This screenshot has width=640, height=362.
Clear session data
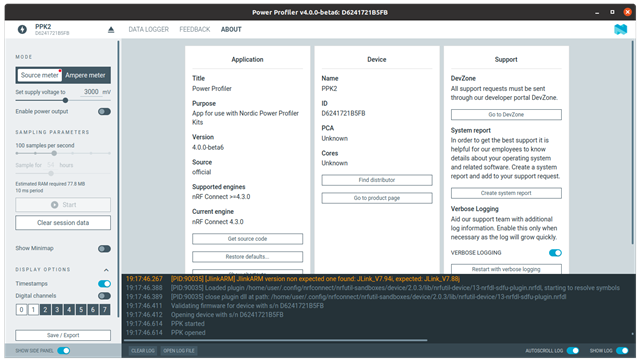(63, 223)
